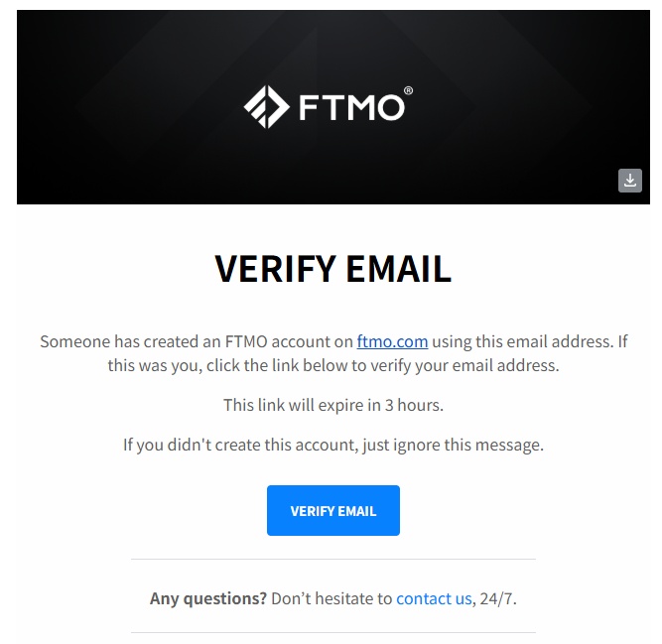
Task: Follow the contact us link
Action: pos(434,598)
